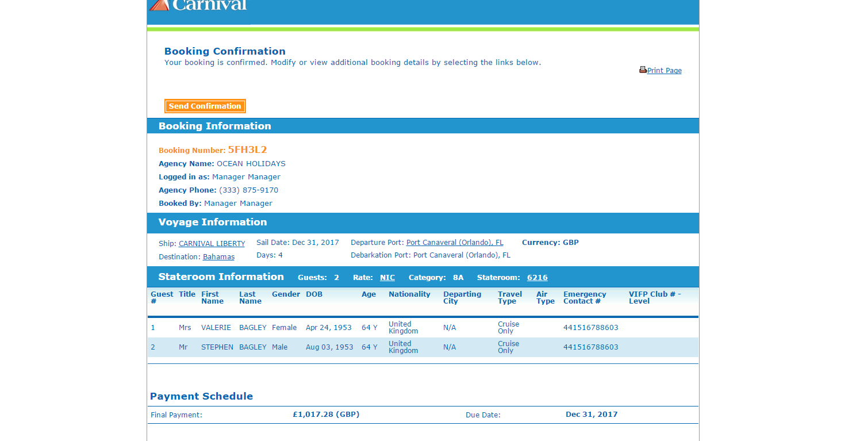Image resolution: width=868 pixels, height=441 pixels.
Task: Click the Emergency Contact # column header
Action: click(x=585, y=298)
